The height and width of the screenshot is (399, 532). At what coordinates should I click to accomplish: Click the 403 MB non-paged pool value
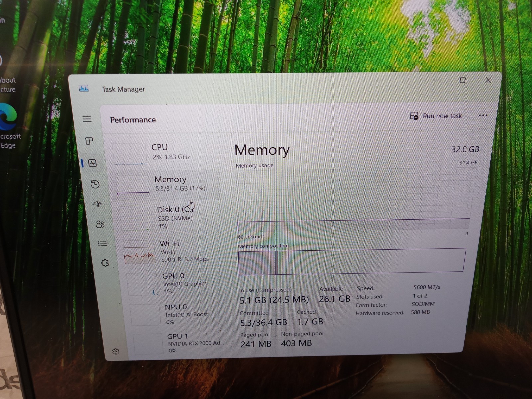(x=296, y=343)
